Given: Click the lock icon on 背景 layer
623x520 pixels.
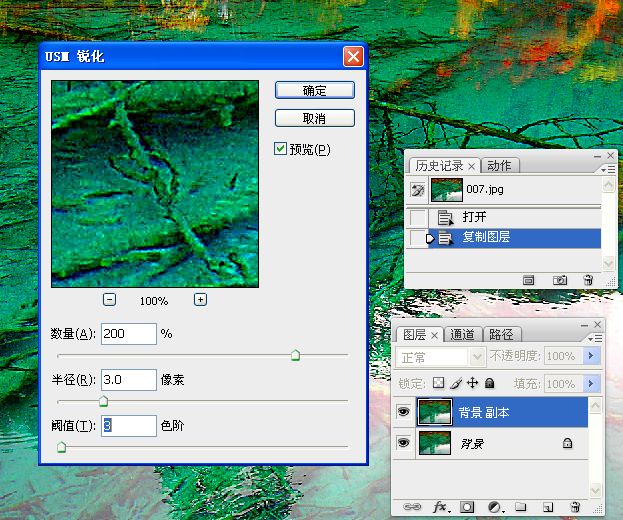Looking at the screenshot, I should coord(567,443).
